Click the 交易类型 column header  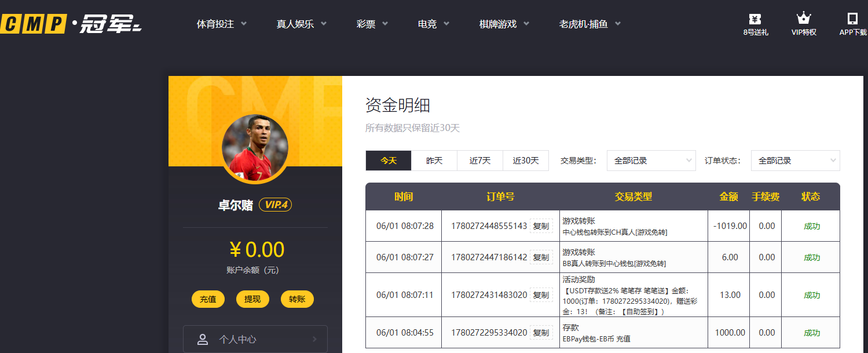point(633,196)
